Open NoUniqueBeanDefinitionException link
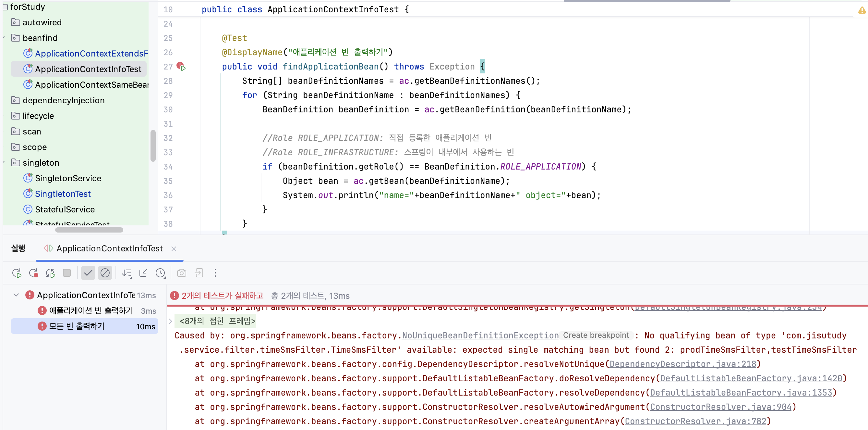Viewport: 868px width, 430px height. pyautogui.click(x=480, y=335)
